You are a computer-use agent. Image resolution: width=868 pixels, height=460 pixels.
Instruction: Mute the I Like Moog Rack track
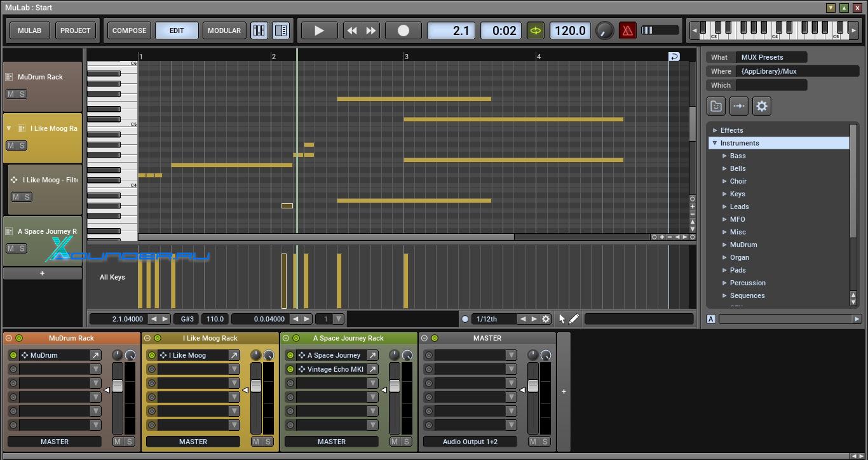pos(11,145)
